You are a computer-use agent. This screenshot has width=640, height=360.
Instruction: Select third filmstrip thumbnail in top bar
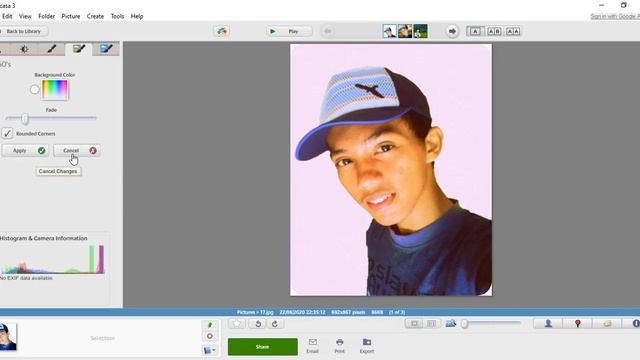tap(420, 31)
